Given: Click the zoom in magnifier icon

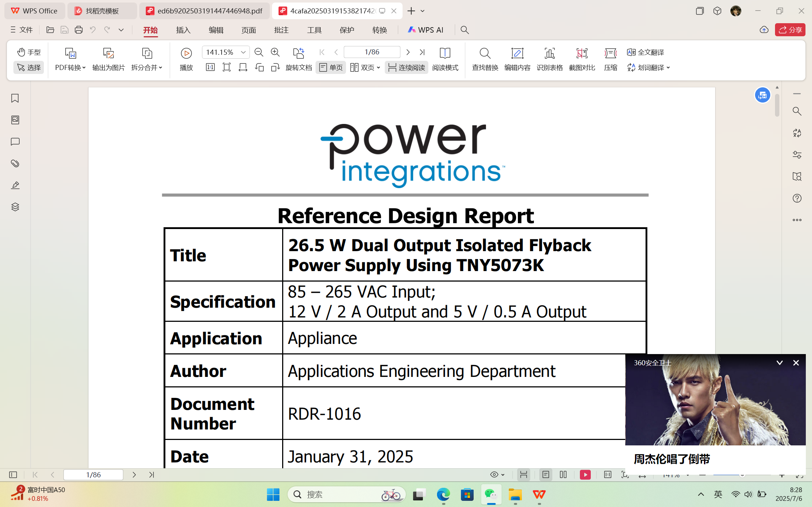Looking at the screenshot, I should point(275,52).
